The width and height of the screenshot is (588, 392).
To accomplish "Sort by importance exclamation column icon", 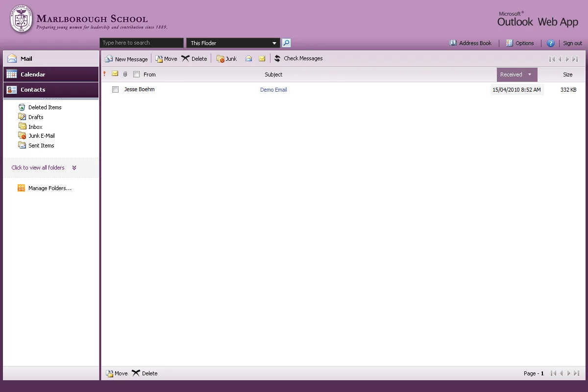I will 104,74.
